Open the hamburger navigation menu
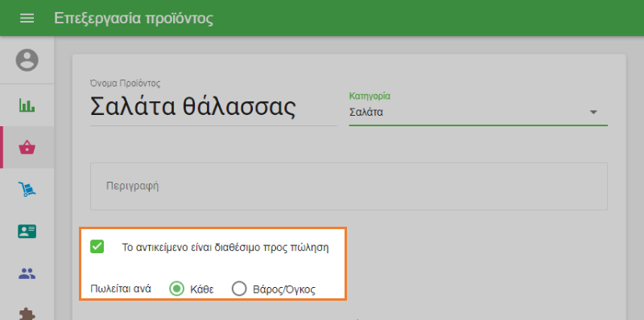 click(x=27, y=18)
